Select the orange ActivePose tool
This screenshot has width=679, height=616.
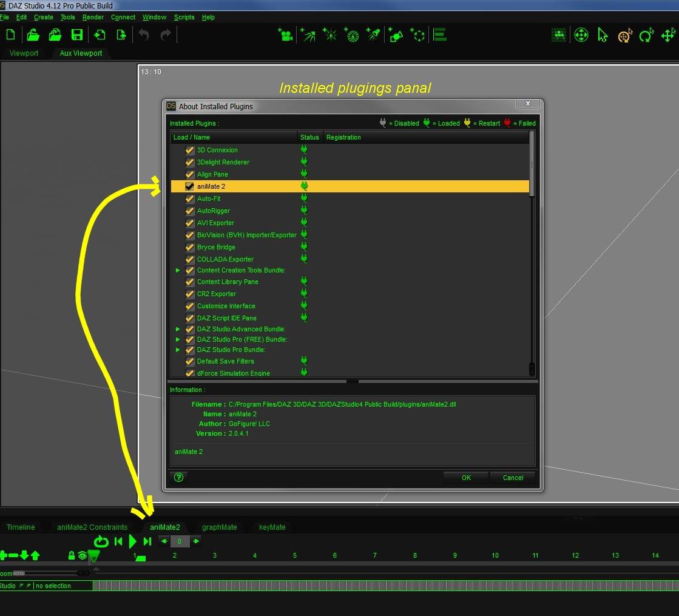point(624,36)
